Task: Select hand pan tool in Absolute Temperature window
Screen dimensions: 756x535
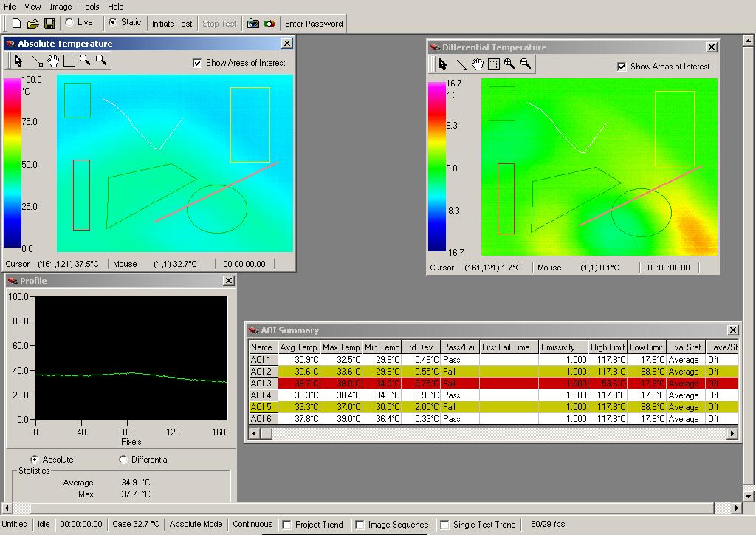Action: (53, 61)
